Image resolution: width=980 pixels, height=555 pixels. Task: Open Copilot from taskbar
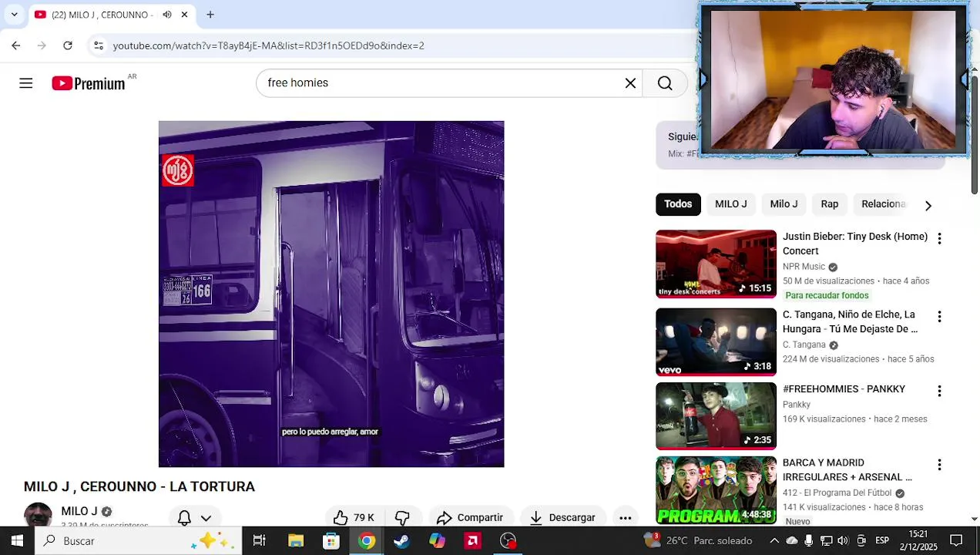(x=437, y=541)
